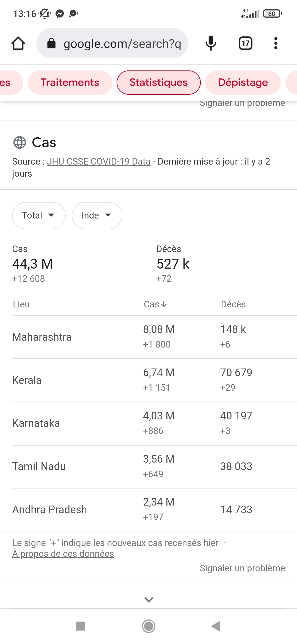The height and width of the screenshot is (644, 297).
Task: Open the Total dropdown filter
Action: 39,215
